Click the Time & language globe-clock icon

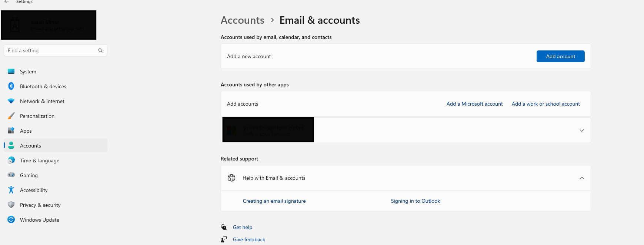pyautogui.click(x=11, y=160)
